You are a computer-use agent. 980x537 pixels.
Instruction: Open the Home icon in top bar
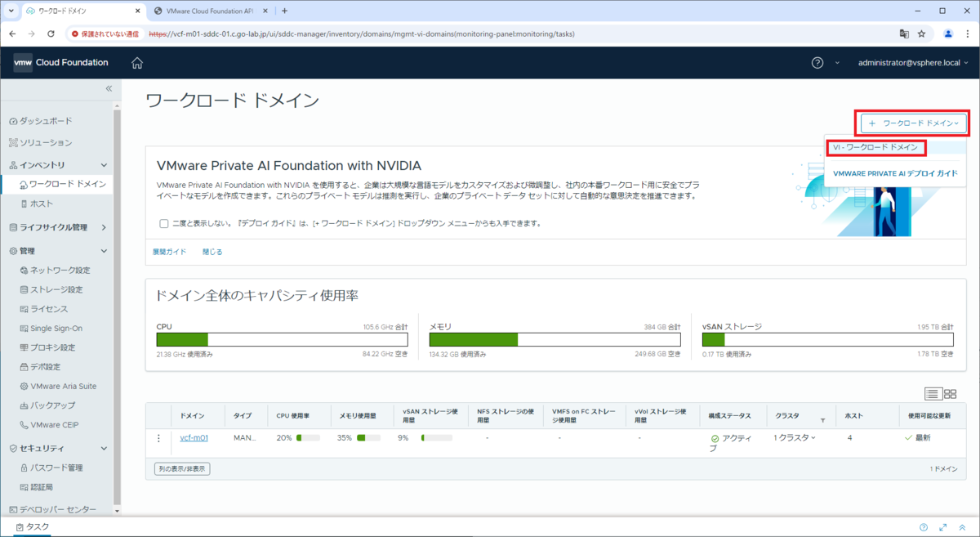(137, 63)
